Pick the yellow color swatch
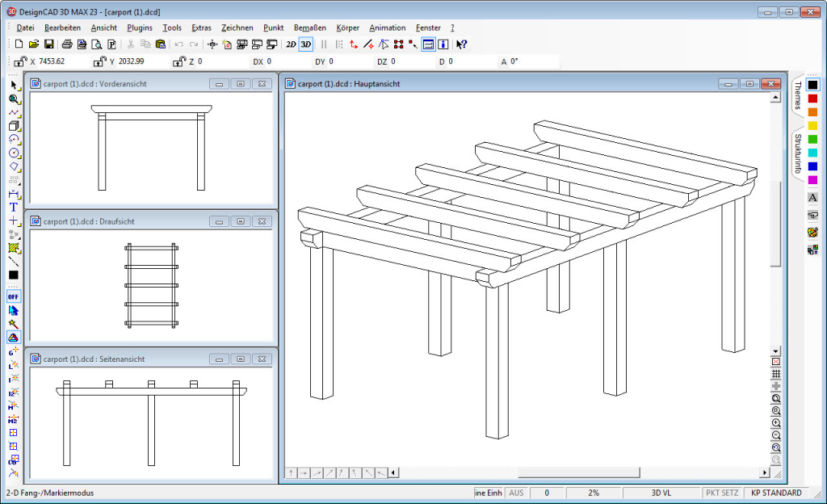827x504 pixels. (x=812, y=125)
